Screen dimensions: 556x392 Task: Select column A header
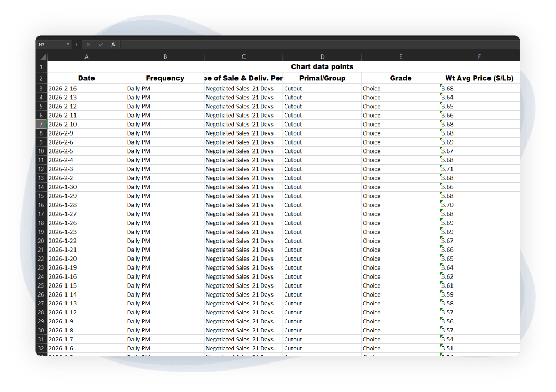[x=87, y=57]
